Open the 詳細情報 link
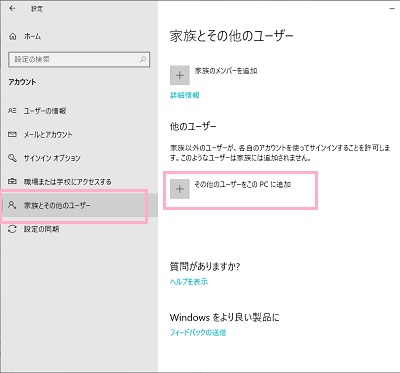The width and height of the screenshot is (400, 373). [185, 95]
